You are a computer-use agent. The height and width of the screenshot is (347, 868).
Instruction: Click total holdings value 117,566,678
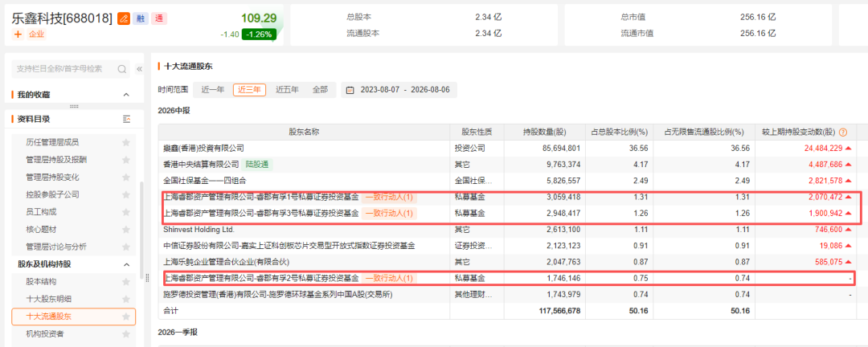pyautogui.click(x=559, y=311)
